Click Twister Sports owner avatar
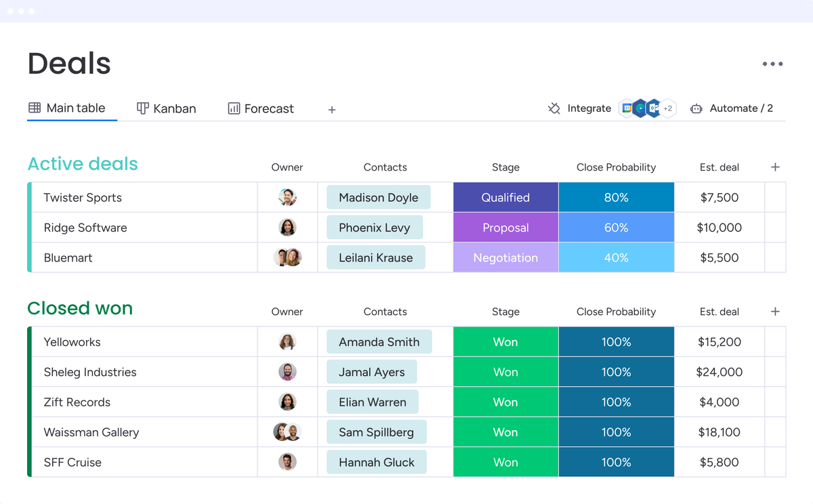Screen dimensions: 813x504 tap(287, 197)
